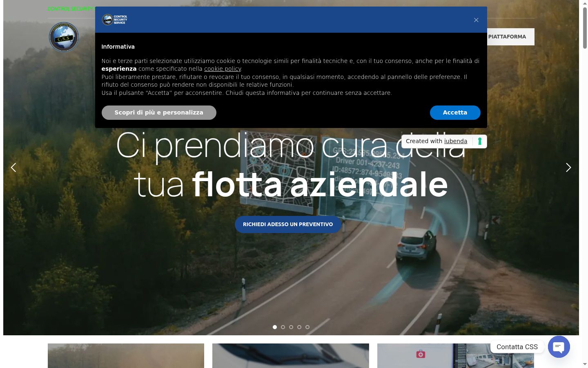Select the third carousel slide dot
Viewport: 588px width, 368px height.
(x=291, y=327)
